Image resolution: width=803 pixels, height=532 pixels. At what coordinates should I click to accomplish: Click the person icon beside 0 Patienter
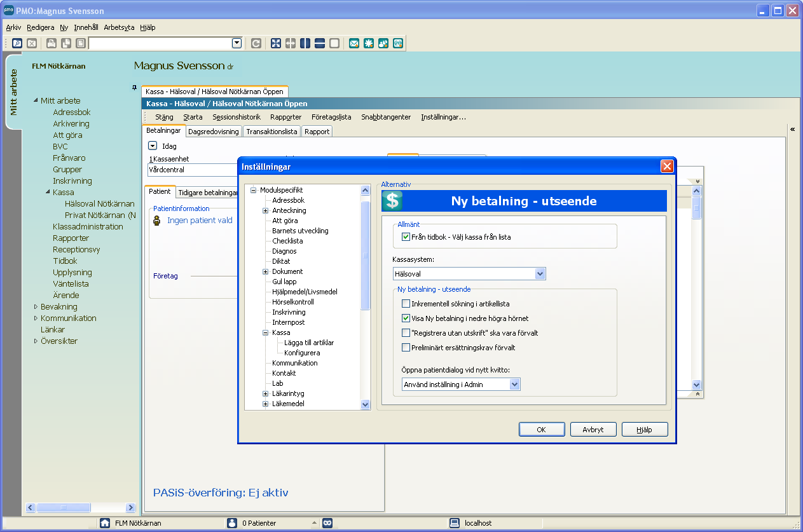(232, 523)
